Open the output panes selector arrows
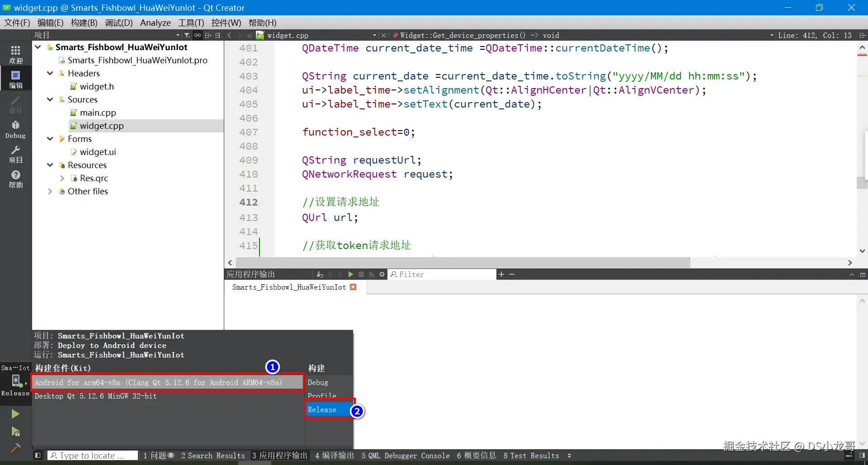This screenshot has width=868, height=465. 569,456
